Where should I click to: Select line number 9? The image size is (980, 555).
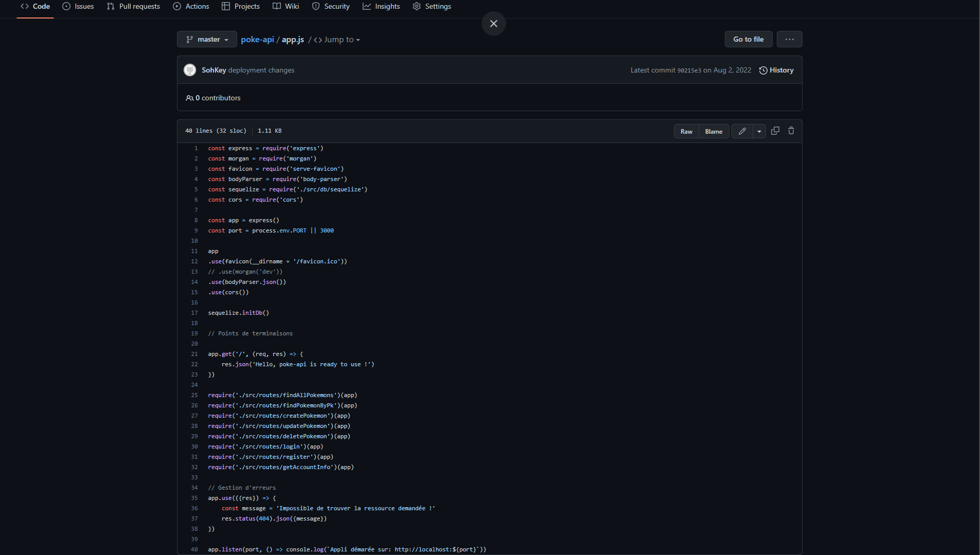click(x=196, y=230)
